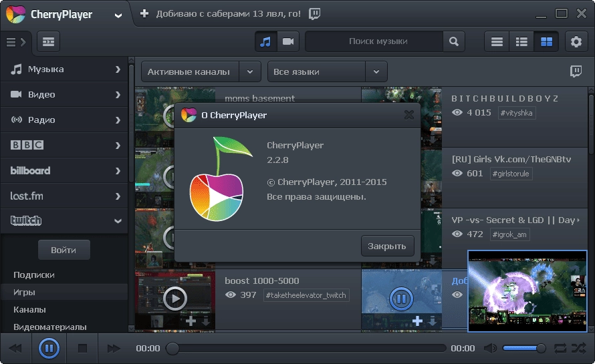This screenshot has height=364, width=595.
Task: Toggle repeat mode icon
Action: pos(560,348)
